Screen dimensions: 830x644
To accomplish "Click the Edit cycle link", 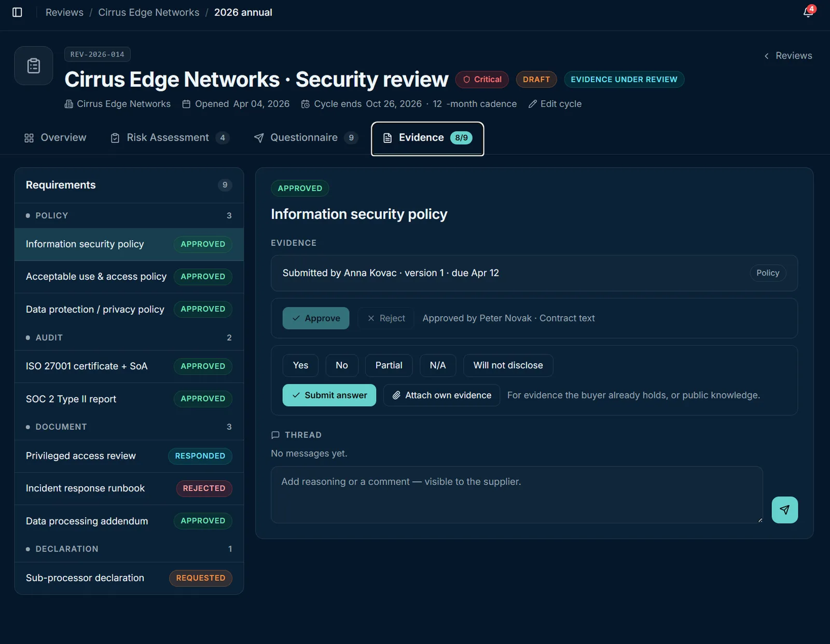I will 555,104.
